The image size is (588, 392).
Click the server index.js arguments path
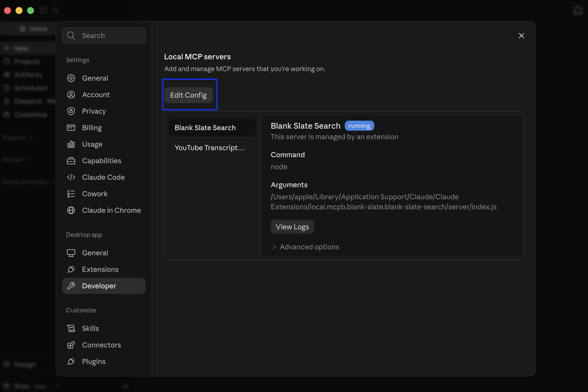pyautogui.click(x=384, y=202)
